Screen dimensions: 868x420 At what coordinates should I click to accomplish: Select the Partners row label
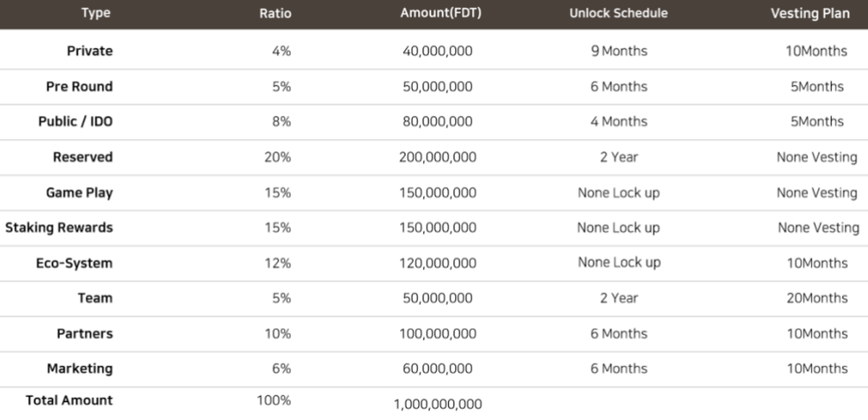pyautogui.click(x=85, y=333)
